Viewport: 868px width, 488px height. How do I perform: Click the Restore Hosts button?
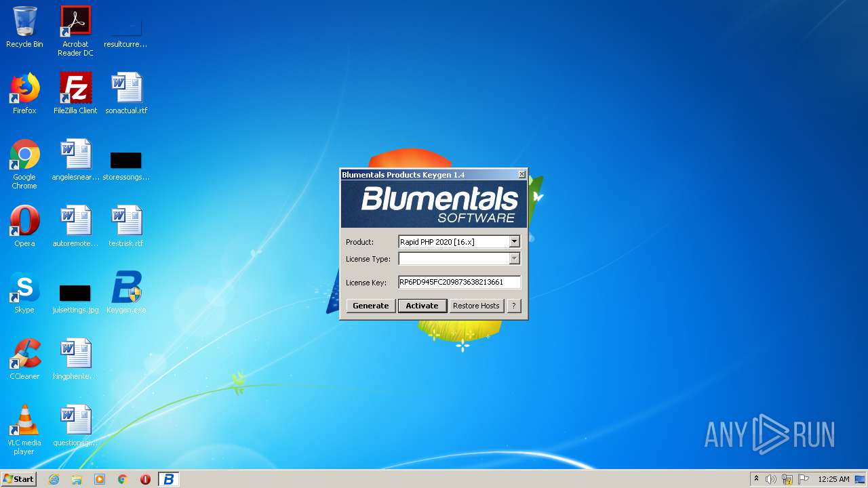coord(476,306)
